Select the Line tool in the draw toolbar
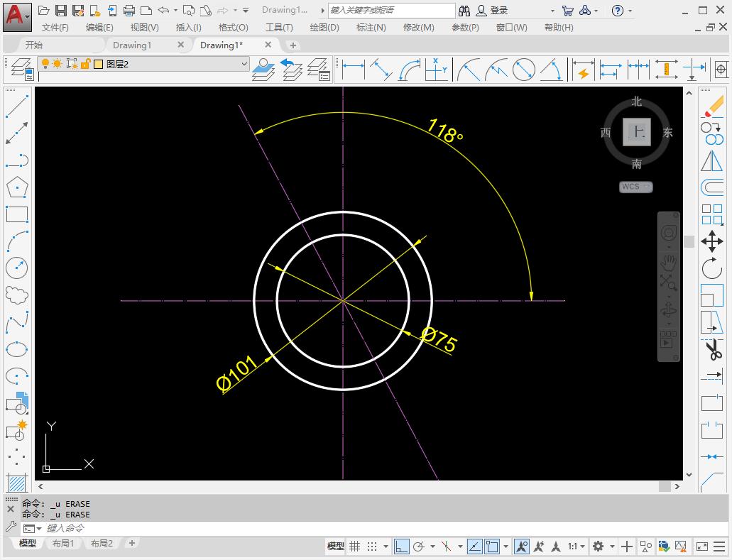Image resolution: width=732 pixels, height=560 pixels. (16, 104)
